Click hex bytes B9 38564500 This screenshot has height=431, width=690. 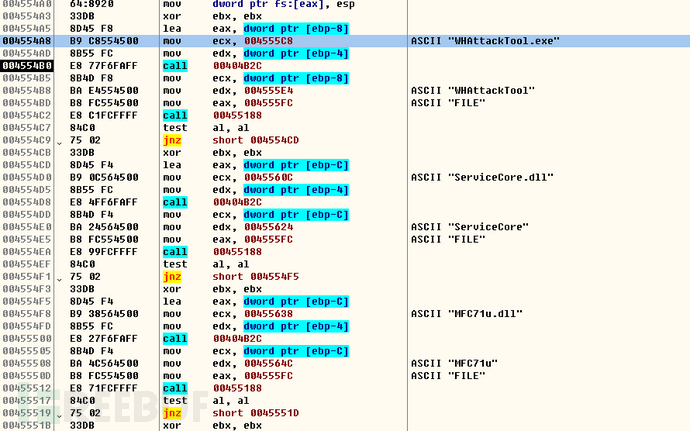pos(104,314)
